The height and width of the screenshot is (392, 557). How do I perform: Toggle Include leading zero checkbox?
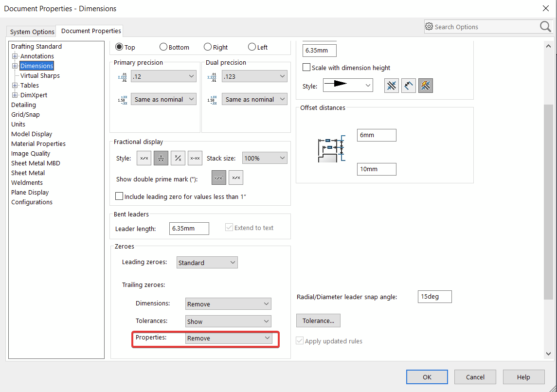[119, 196]
